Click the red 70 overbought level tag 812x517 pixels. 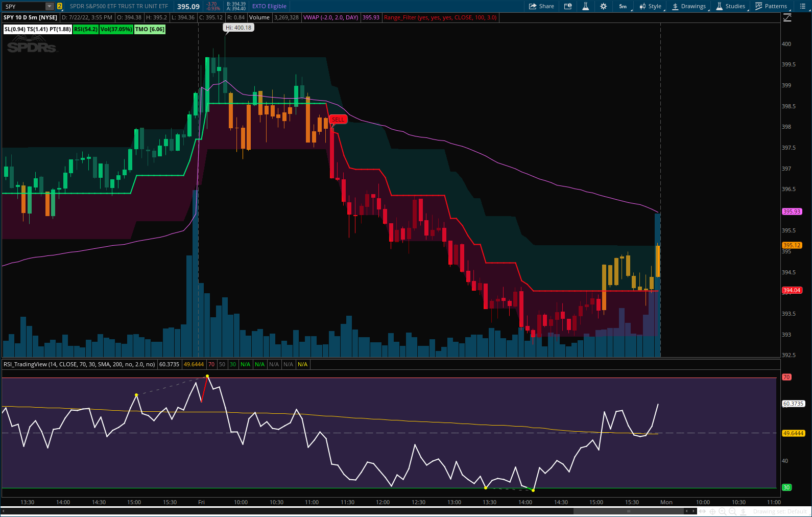(x=786, y=377)
